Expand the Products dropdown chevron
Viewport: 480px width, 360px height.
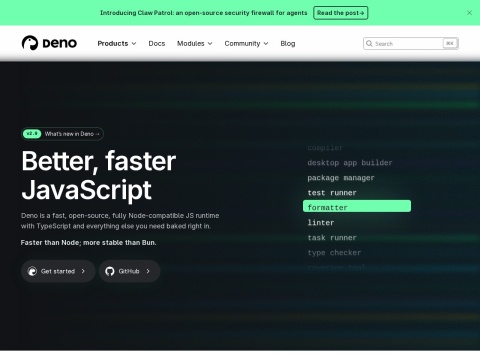click(x=134, y=44)
